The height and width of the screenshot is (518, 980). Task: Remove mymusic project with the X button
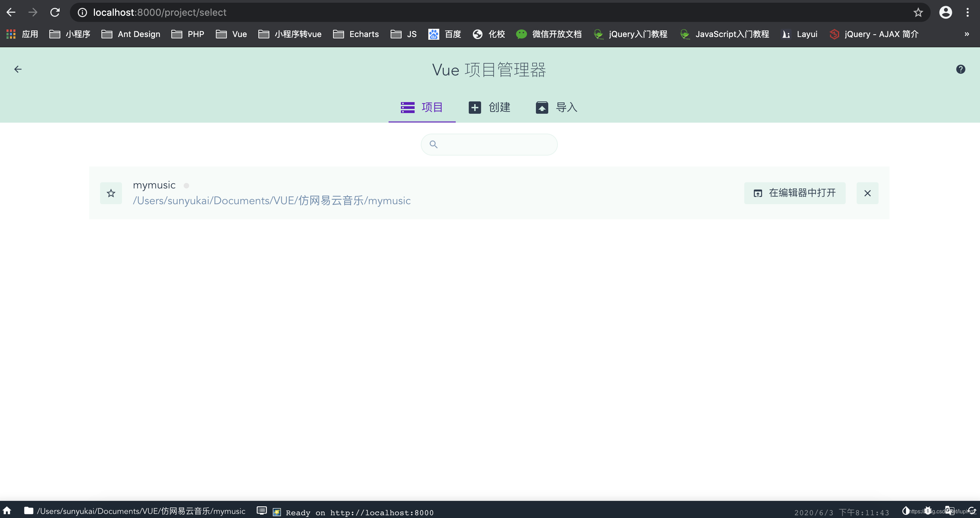(x=867, y=193)
